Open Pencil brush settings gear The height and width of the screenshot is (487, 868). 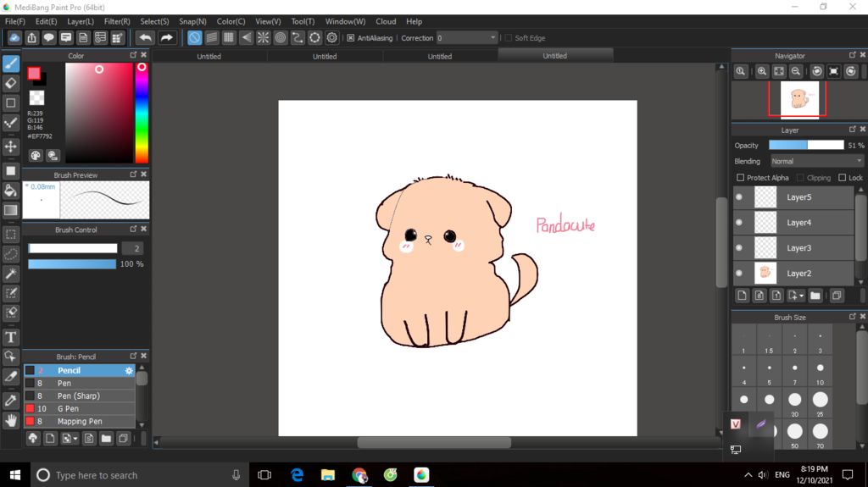pyautogui.click(x=129, y=370)
